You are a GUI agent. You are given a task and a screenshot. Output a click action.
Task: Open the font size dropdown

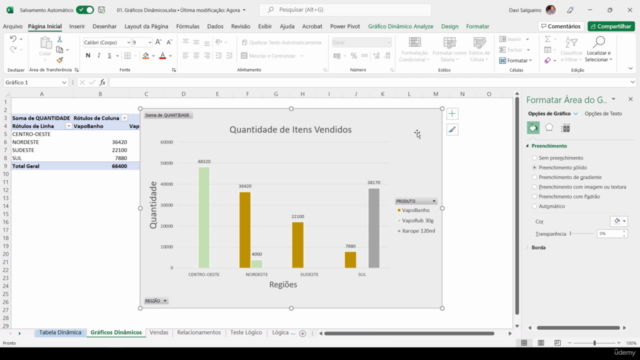click(150, 42)
